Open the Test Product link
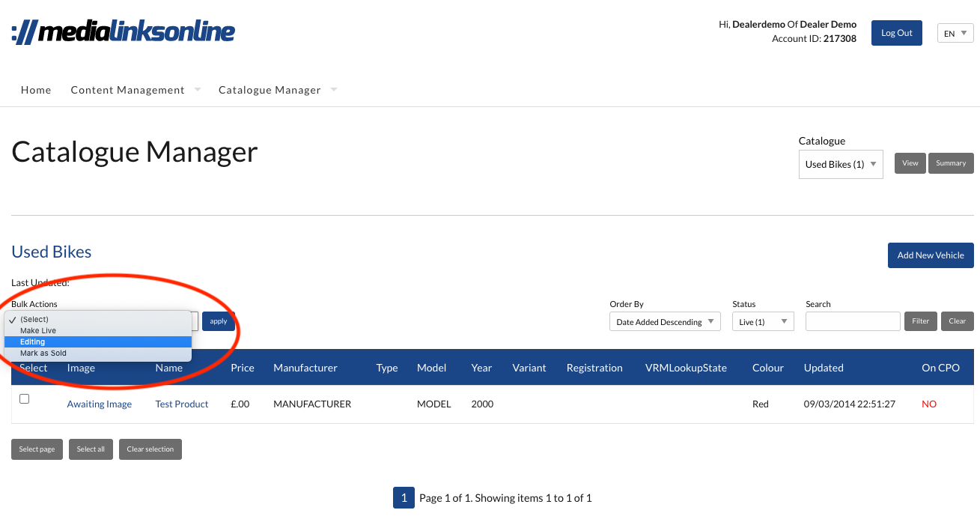 click(182, 404)
